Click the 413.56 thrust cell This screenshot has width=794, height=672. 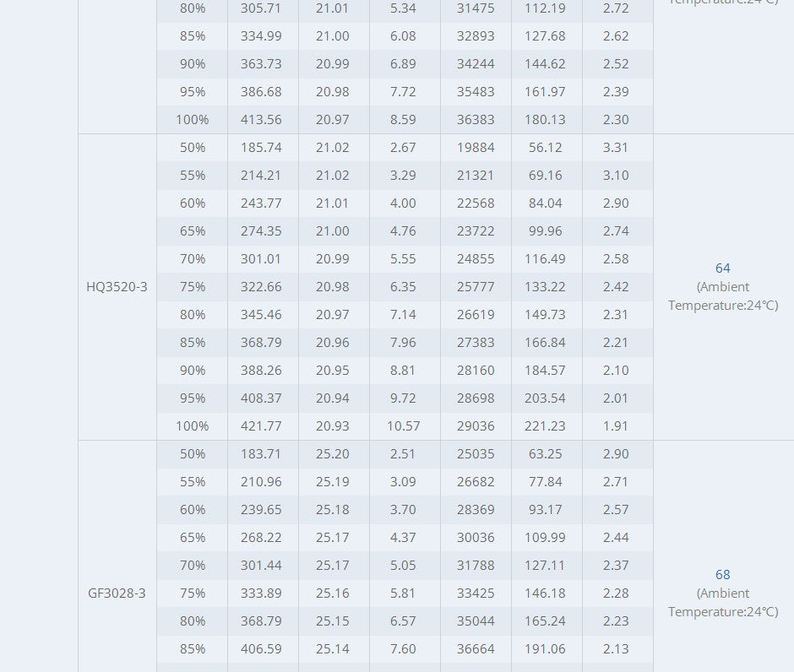click(263, 120)
